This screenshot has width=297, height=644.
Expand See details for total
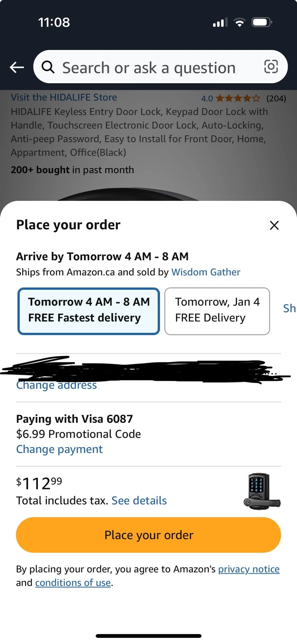coord(139,501)
